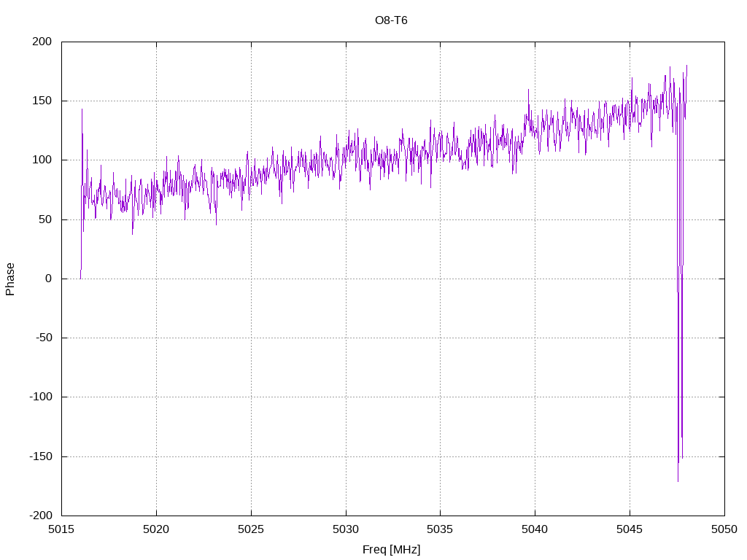Click x-axis tick label 5040
This screenshot has width=747, height=560.
coord(535,529)
